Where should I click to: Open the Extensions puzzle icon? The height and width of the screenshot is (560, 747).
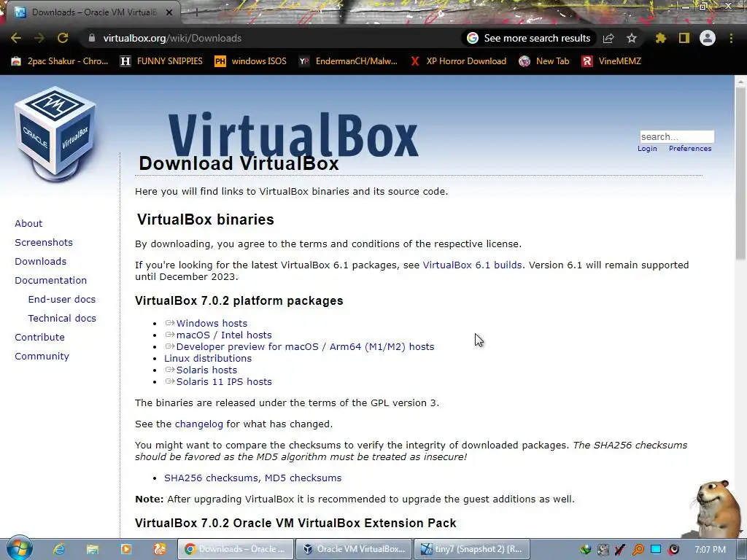point(661,38)
